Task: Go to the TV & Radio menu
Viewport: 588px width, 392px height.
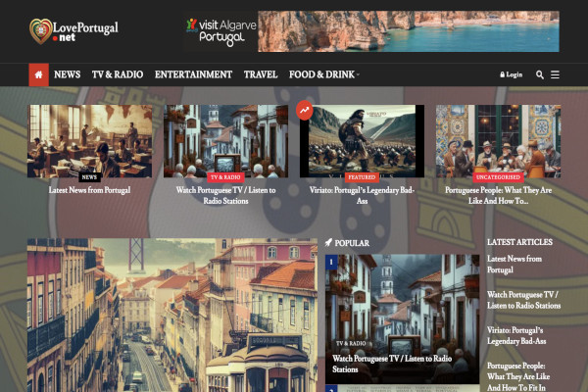Action: click(x=117, y=74)
